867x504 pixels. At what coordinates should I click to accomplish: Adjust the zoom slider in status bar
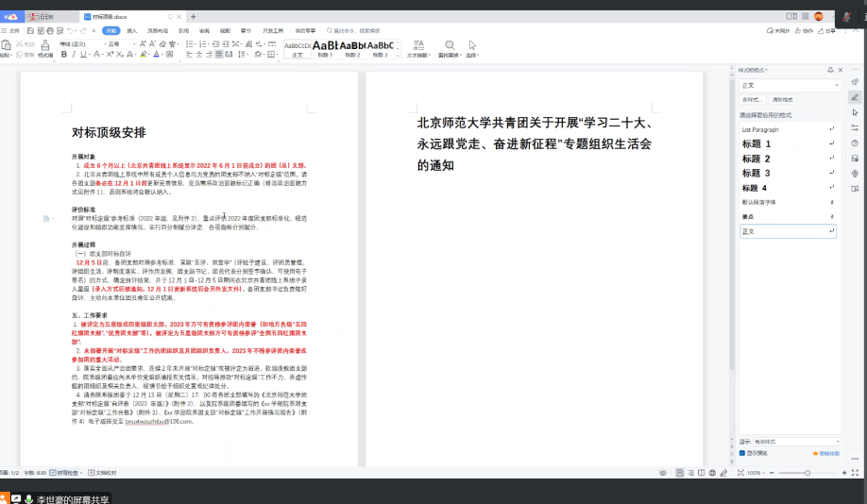tap(807, 472)
